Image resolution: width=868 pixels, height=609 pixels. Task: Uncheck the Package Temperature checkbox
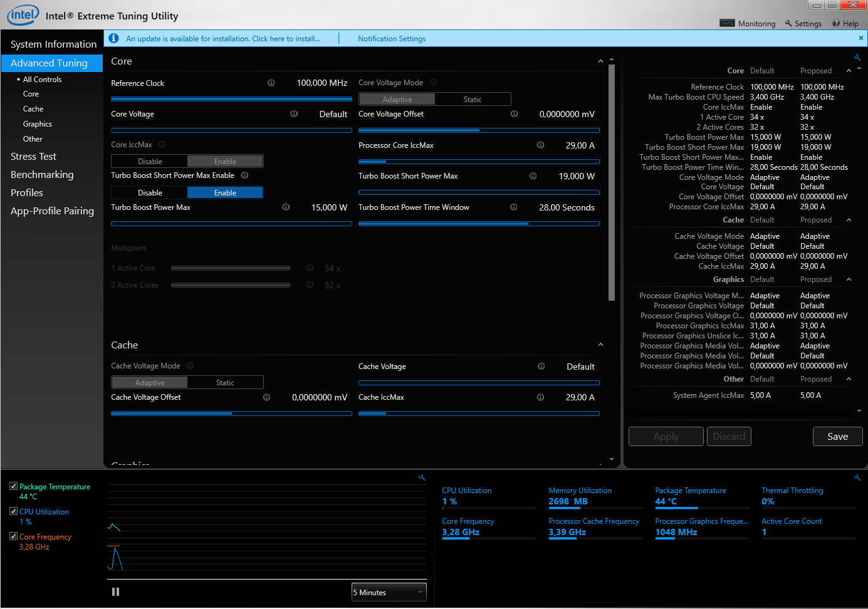[x=13, y=486]
